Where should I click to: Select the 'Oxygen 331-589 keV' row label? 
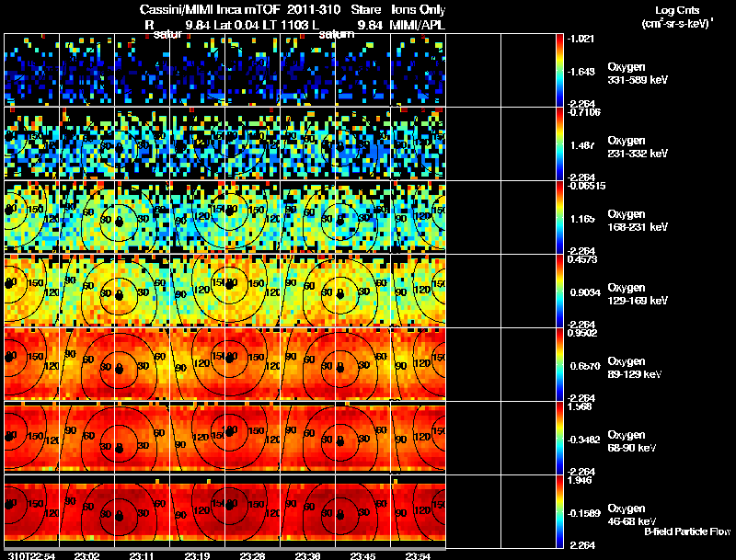tap(638, 74)
